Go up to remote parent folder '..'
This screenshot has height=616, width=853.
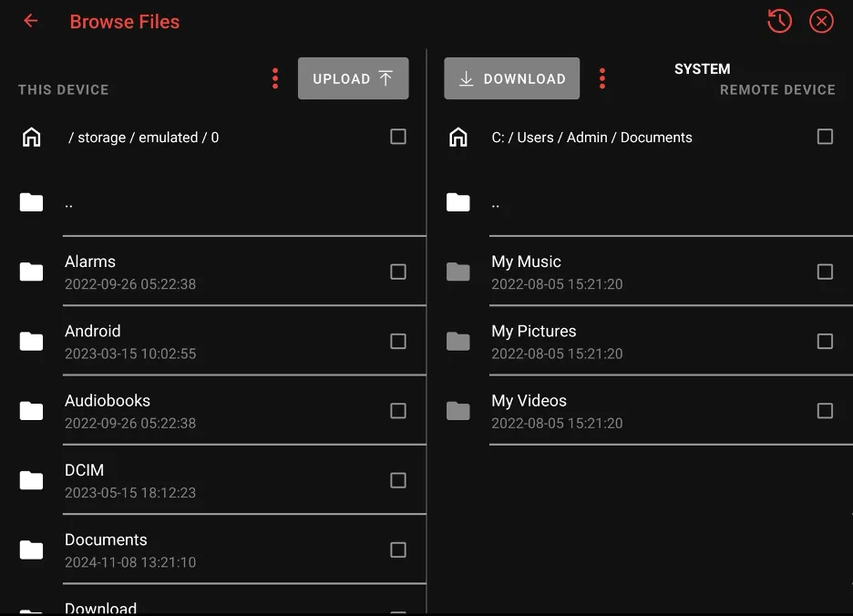495,203
